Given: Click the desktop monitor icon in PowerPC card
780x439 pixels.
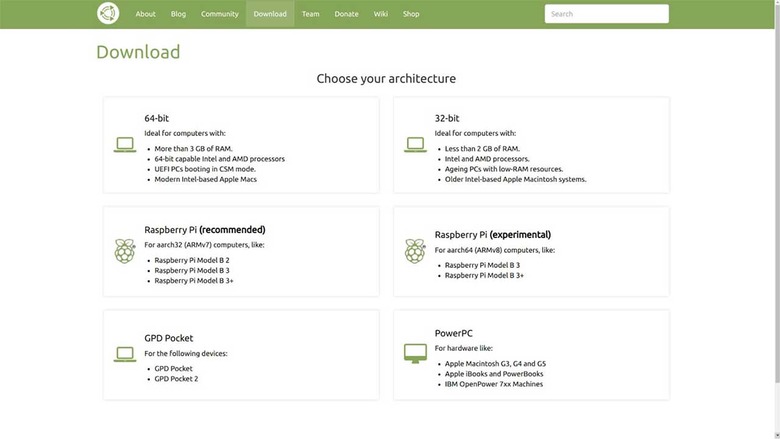Looking at the screenshot, I should pyautogui.click(x=415, y=353).
